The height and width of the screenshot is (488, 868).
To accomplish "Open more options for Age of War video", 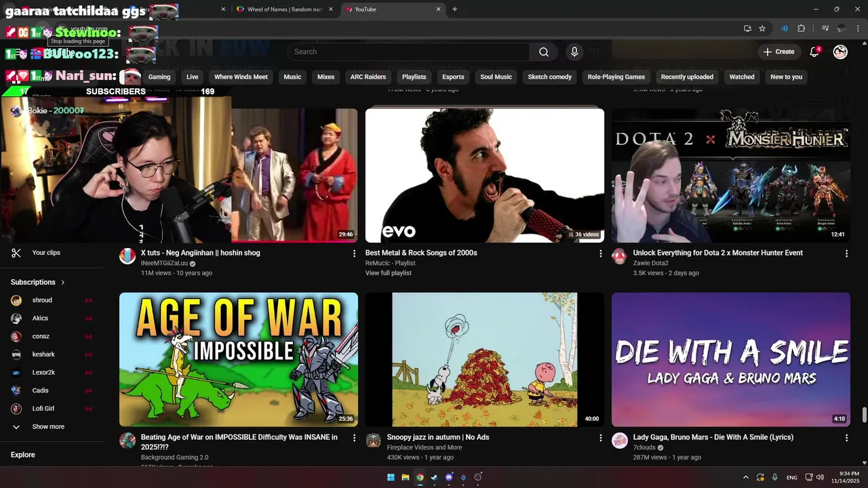I will (354, 438).
